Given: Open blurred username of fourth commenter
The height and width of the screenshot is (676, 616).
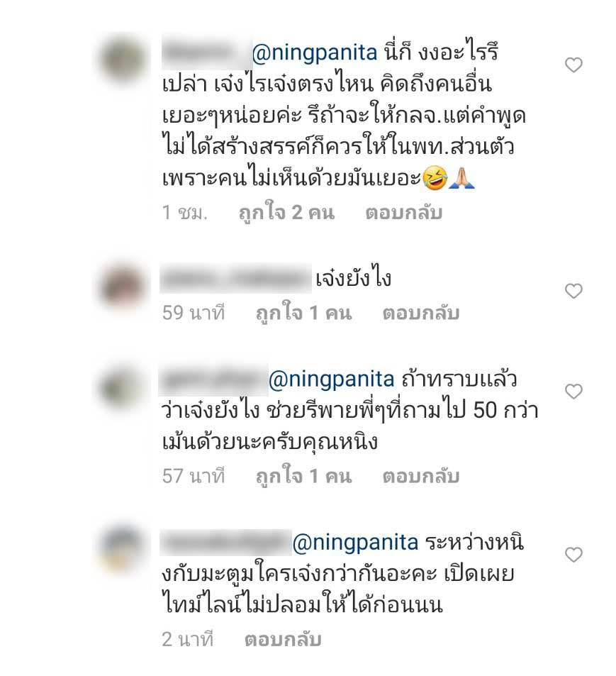Looking at the screenshot, I should (225, 543).
